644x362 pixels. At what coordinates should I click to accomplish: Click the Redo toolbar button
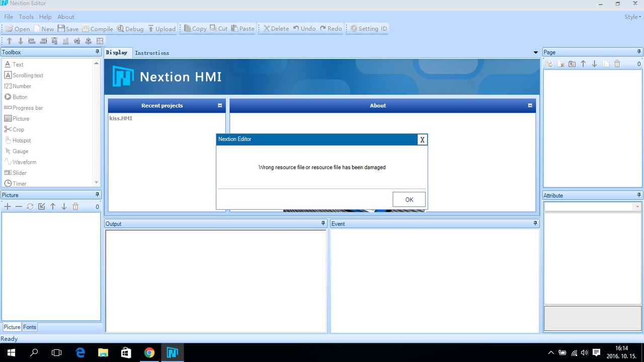[x=331, y=29]
